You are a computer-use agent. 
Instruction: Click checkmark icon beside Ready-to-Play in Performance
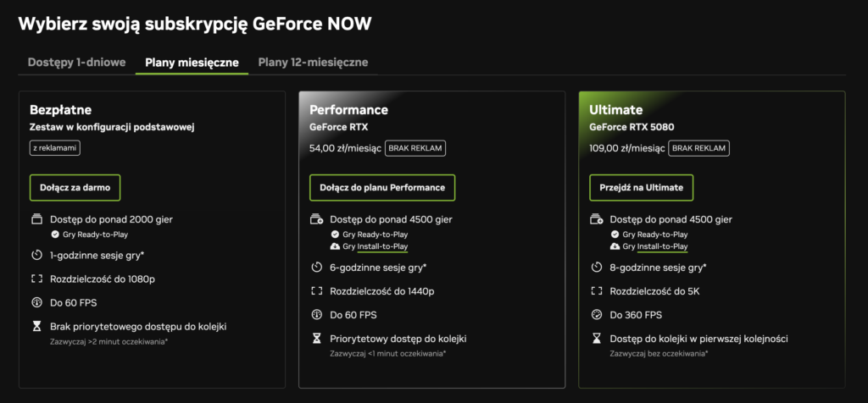335,235
